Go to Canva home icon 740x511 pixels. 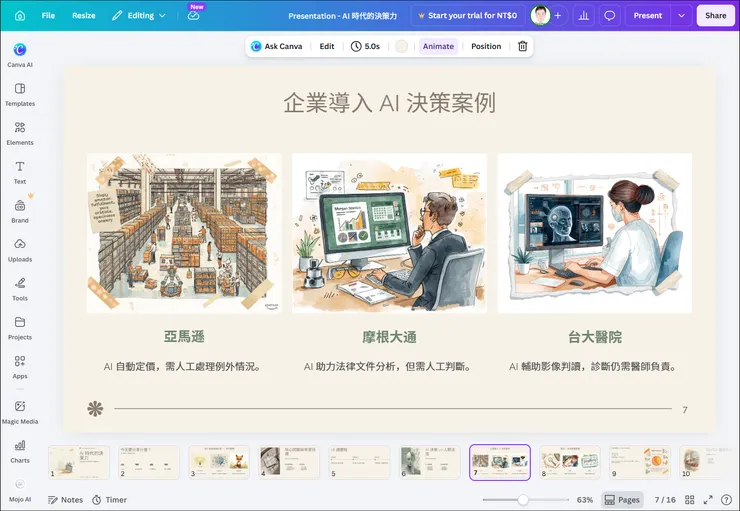pyautogui.click(x=20, y=16)
